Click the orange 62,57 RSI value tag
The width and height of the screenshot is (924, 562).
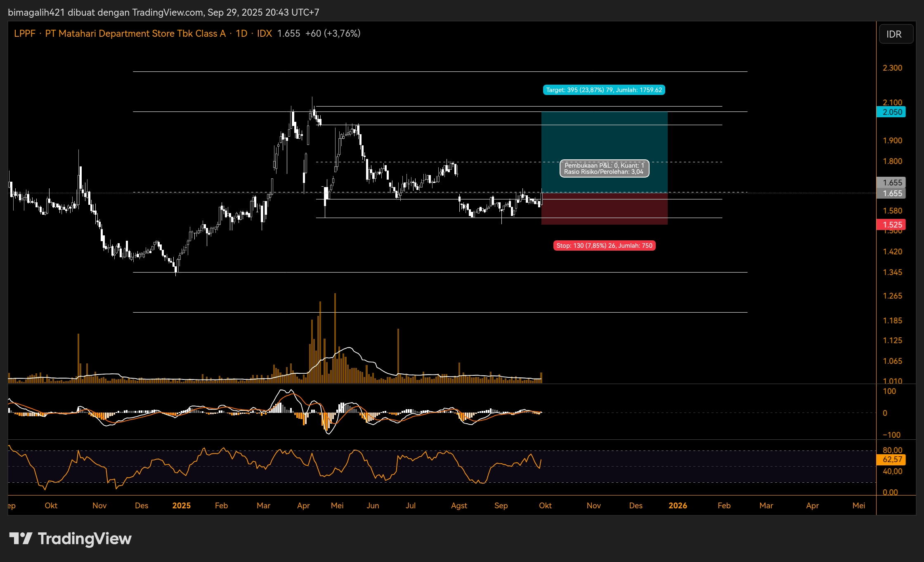point(891,460)
